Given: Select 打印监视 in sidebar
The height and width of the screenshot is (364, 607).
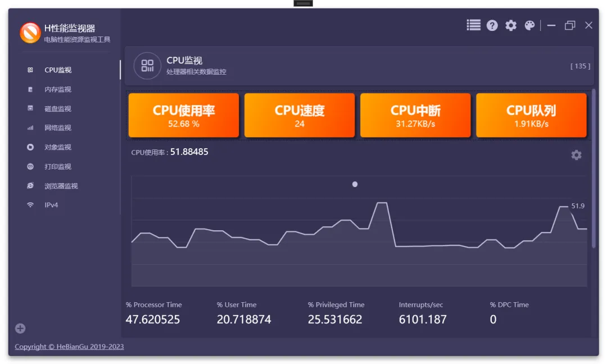Looking at the screenshot, I should 58,167.
